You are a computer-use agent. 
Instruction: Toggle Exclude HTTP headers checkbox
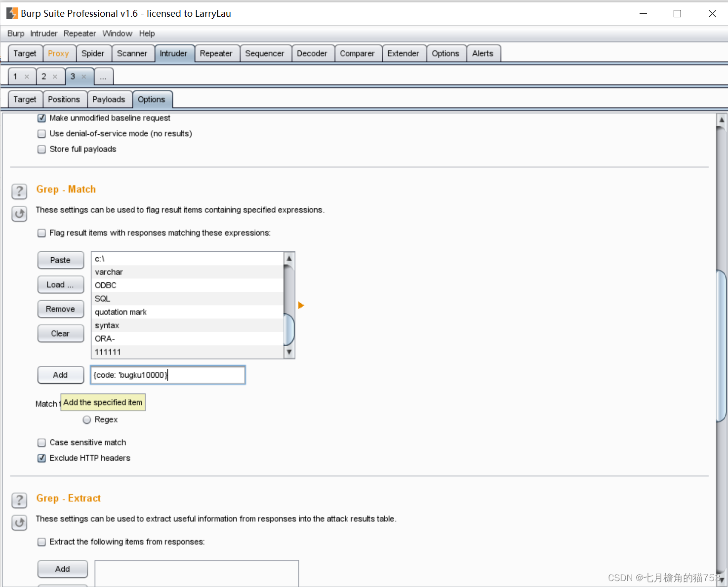pyautogui.click(x=42, y=458)
